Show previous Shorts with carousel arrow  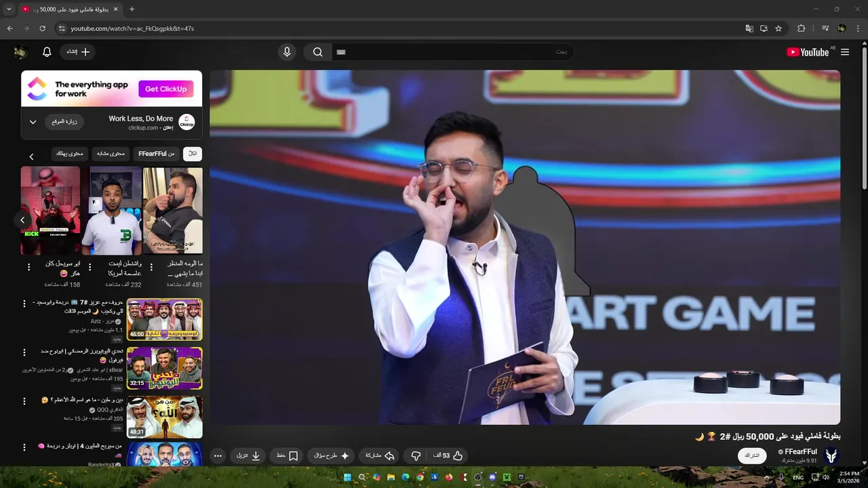coord(22,220)
